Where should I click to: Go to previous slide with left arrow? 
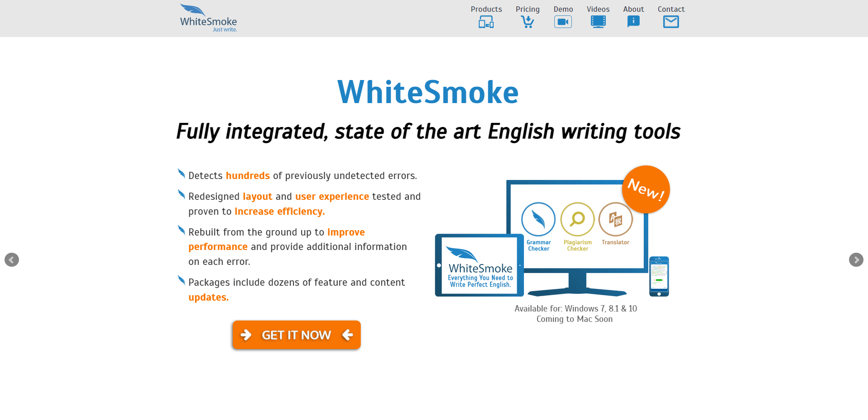[x=12, y=260]
